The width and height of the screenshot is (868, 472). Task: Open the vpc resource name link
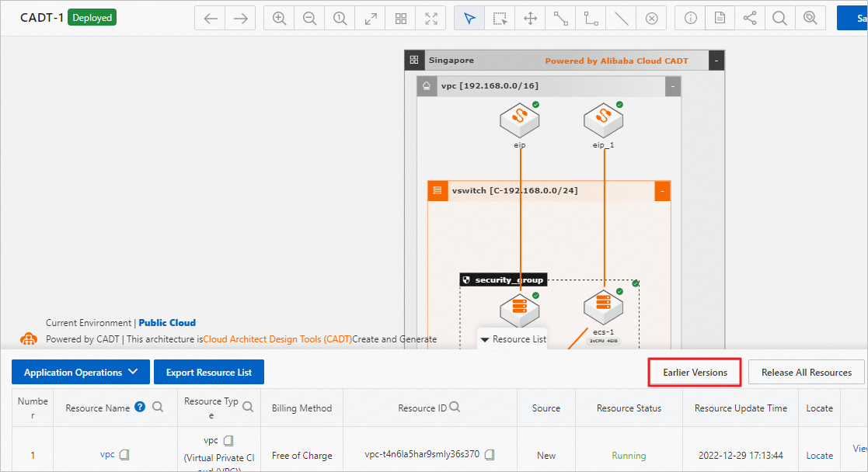[107, 454]
